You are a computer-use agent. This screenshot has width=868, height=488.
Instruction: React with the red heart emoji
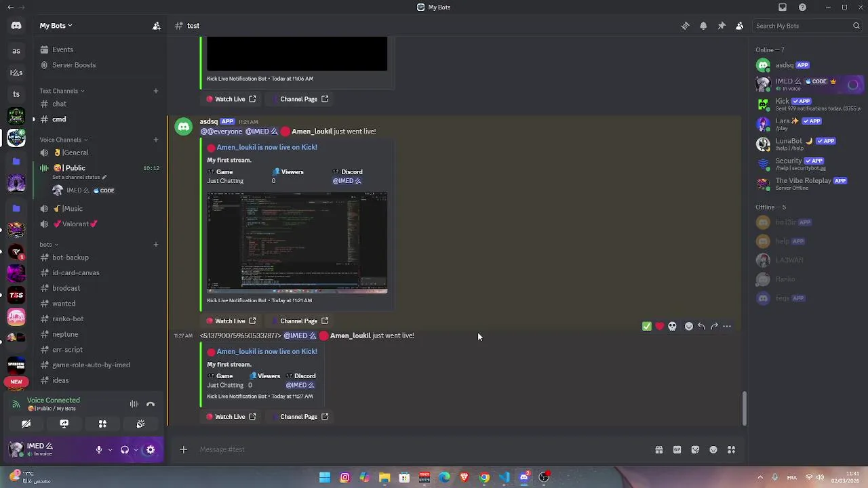659,327
